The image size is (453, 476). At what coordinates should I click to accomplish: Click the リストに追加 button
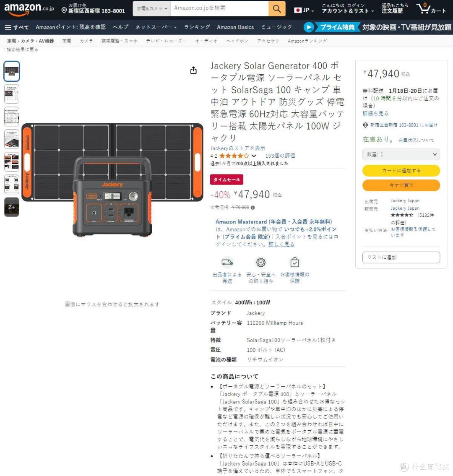401,258
